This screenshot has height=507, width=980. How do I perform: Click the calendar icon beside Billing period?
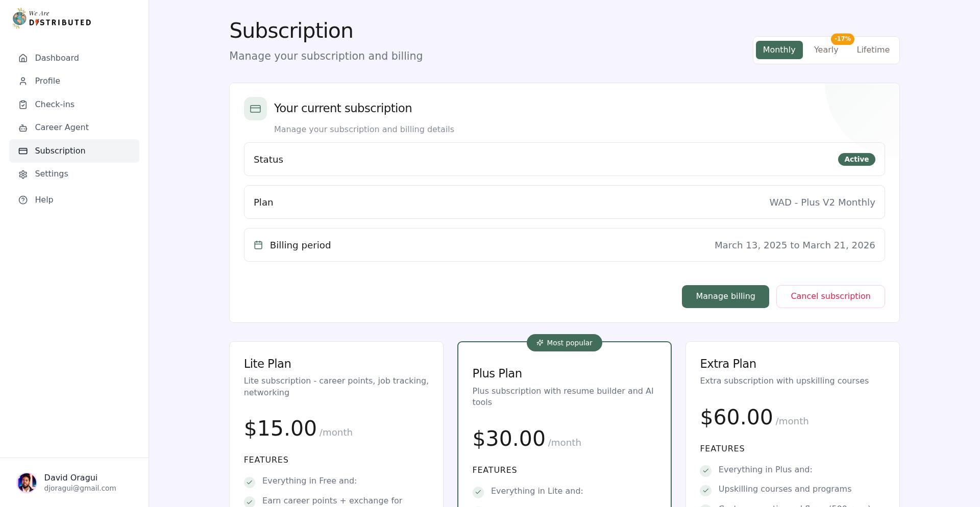point(259,245)
